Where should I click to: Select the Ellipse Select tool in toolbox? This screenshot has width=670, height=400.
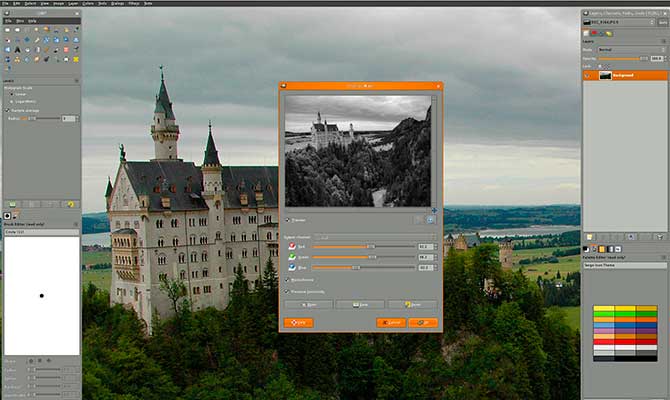tap(17, 30)
